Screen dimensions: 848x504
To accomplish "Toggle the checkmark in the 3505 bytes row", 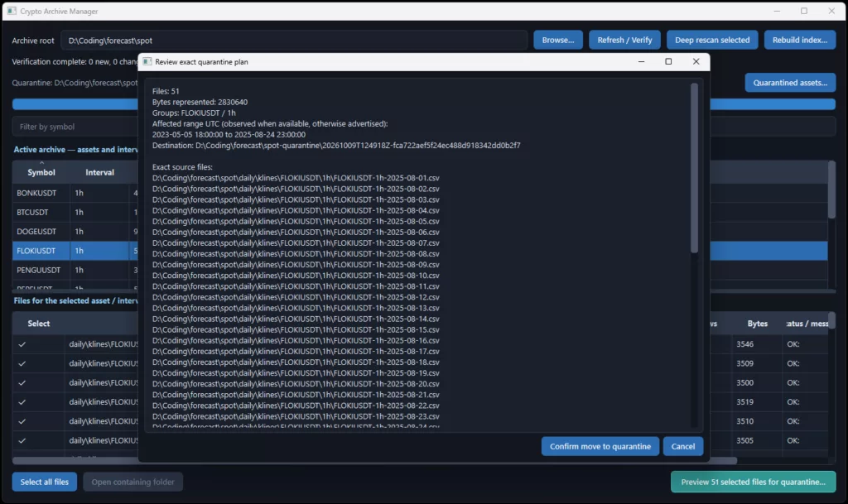I will pos(22,440).
